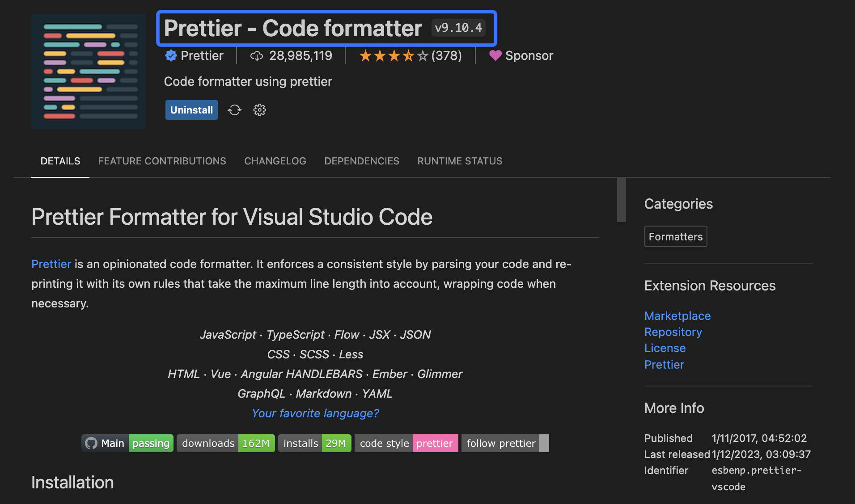Screen dimensions: 855x504
Task: Click the code style prettier badge
Action: (406, 443)
